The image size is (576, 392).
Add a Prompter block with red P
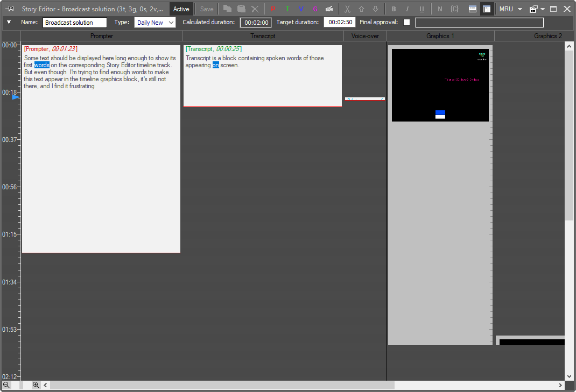(273, 9)
